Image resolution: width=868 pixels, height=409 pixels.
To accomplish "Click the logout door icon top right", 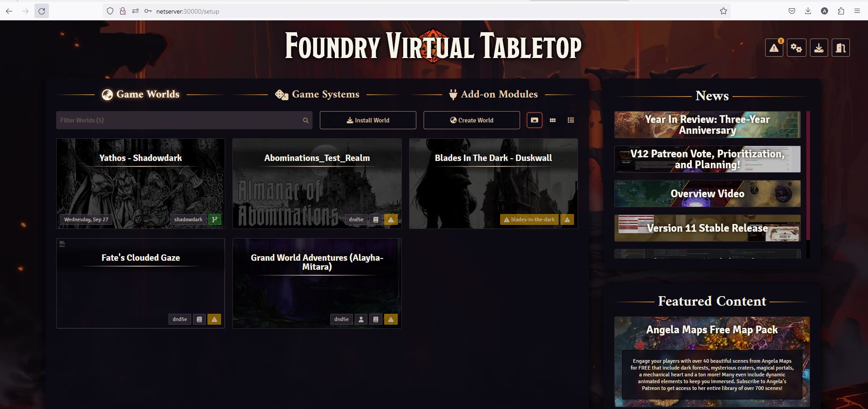I will click(x=841, y=48).
